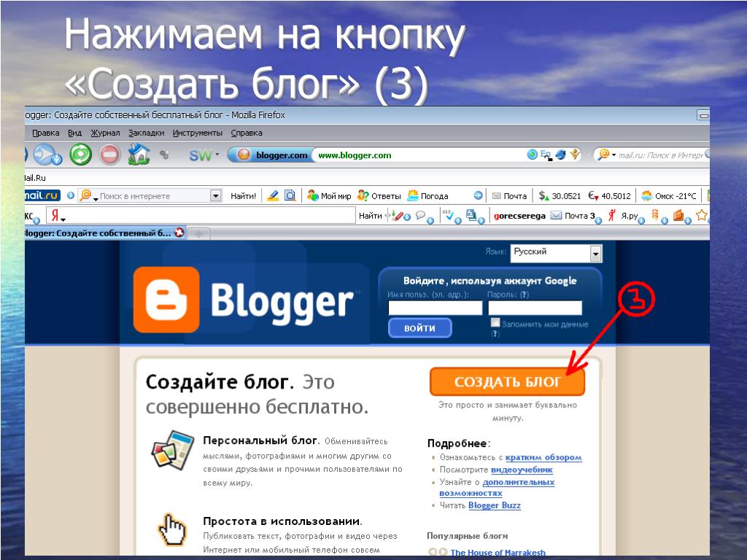Click the page search icon next to highlighter
The height and width of the screenshot is (560, 747).
[290, 195]
